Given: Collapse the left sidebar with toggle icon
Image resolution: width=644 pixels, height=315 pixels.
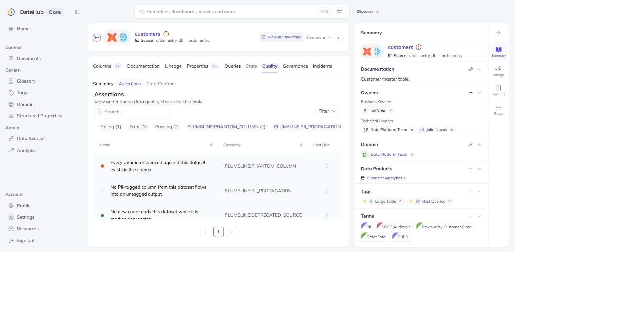Looking at the screenshot, I should coord(78,12).
